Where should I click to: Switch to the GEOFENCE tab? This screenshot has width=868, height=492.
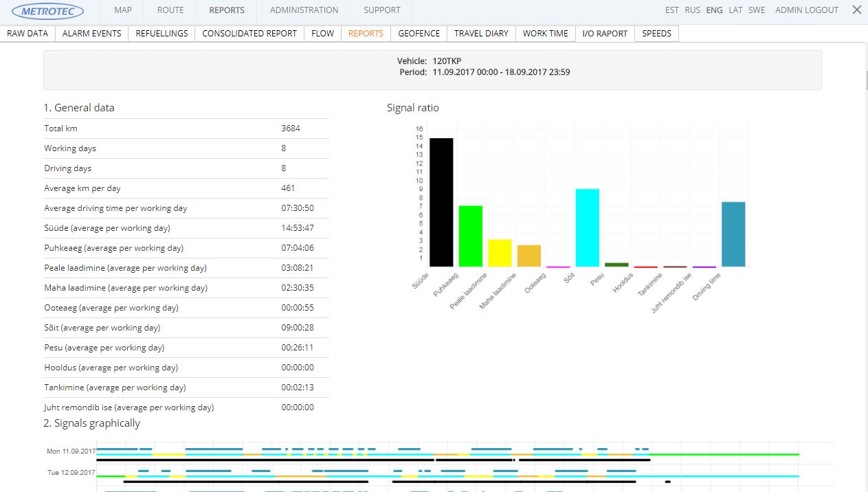pos(419,33)
